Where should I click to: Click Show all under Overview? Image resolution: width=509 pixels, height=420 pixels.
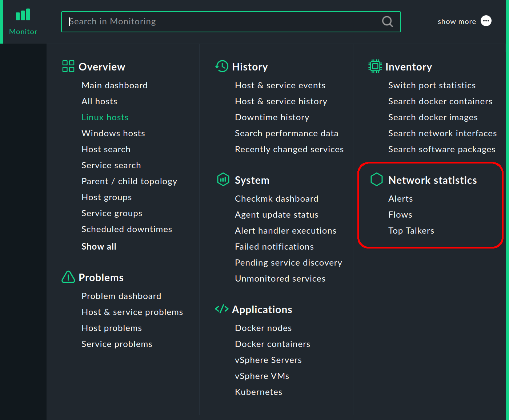[99, 246]
